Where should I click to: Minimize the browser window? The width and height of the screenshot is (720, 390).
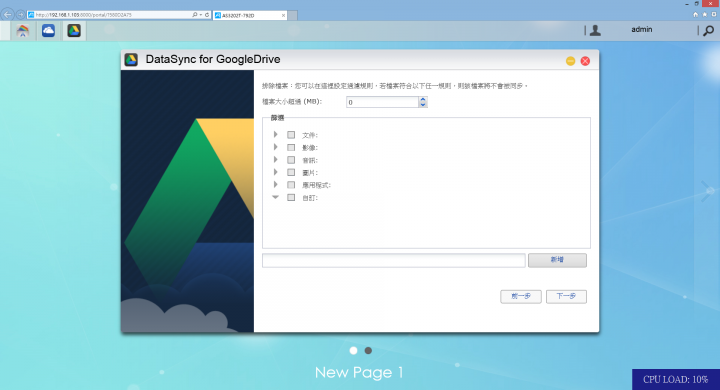[687, 4]
